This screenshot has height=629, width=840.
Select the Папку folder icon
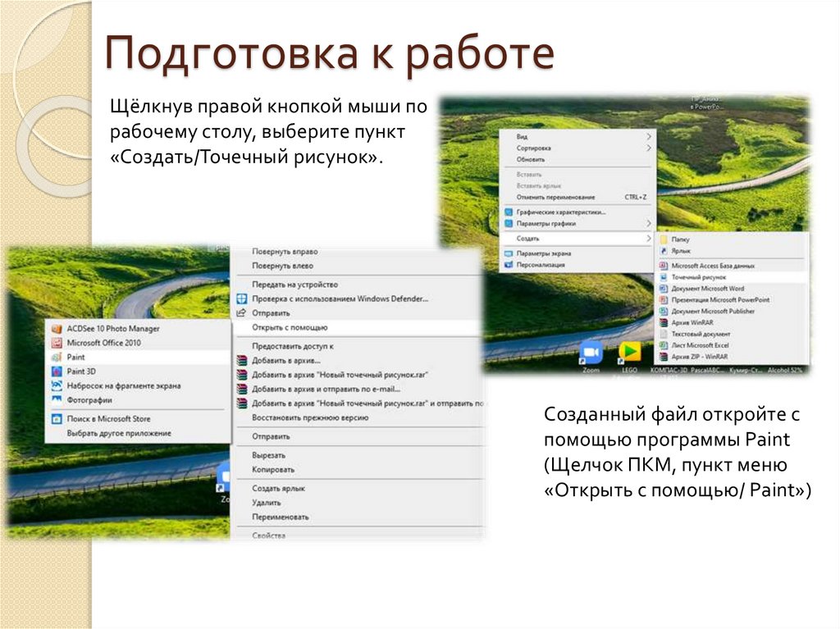click(664, 239)
